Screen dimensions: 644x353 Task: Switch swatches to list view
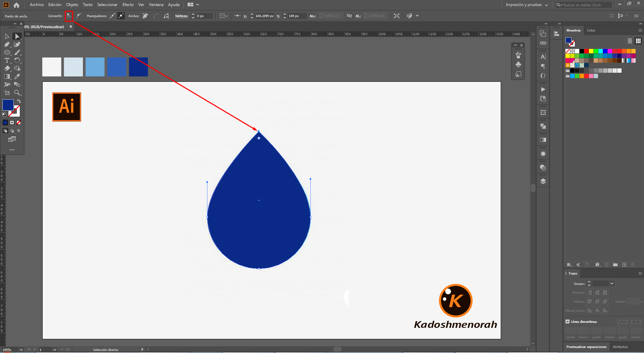pyautogui.click(x=630, y=41)
